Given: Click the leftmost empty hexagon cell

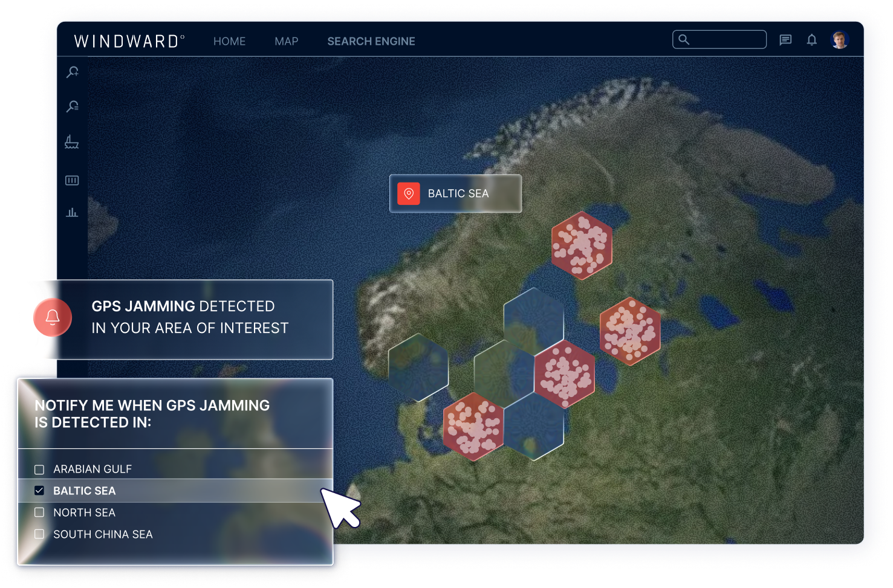Looking at the screenshot, I should [418, 367].
